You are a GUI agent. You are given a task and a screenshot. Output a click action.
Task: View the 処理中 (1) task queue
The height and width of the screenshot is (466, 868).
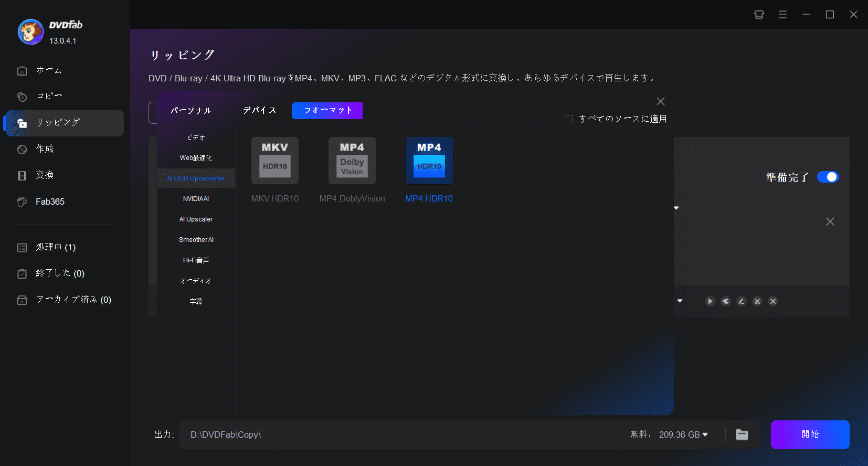(56, 247)
